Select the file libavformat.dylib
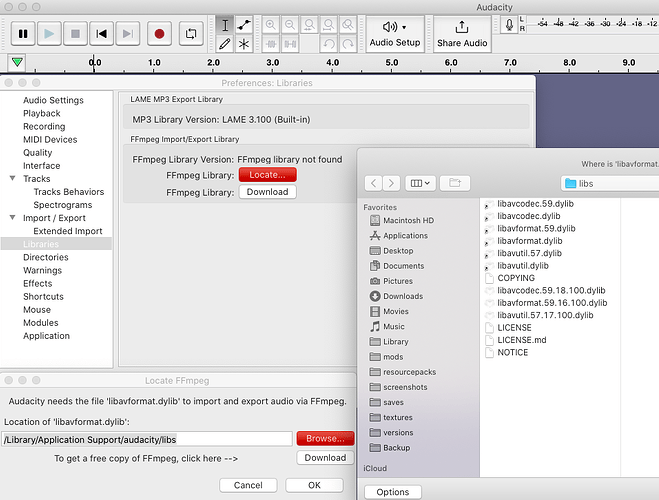 pos(530,241)
